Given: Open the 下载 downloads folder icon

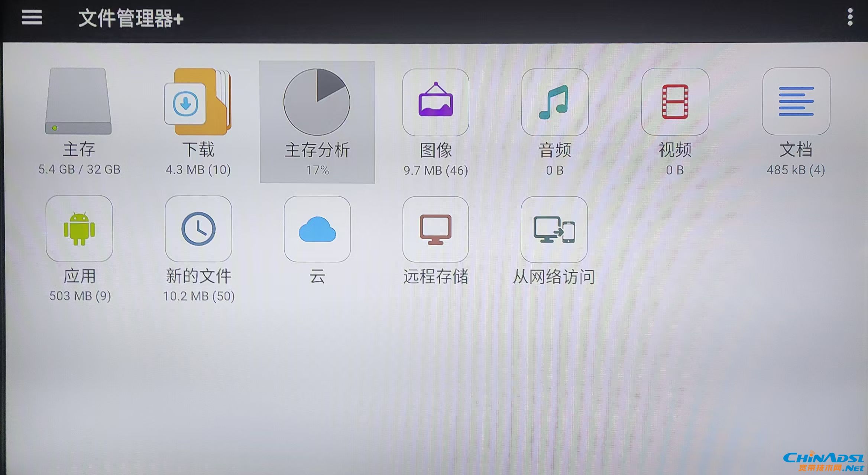Looking at the screenshot, I should point(198,102).
